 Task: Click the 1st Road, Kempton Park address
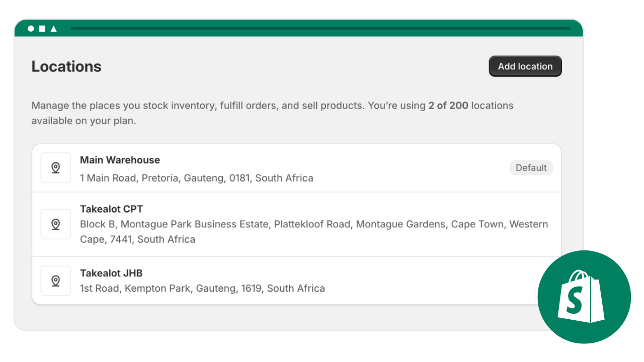(x=202, y=289)
